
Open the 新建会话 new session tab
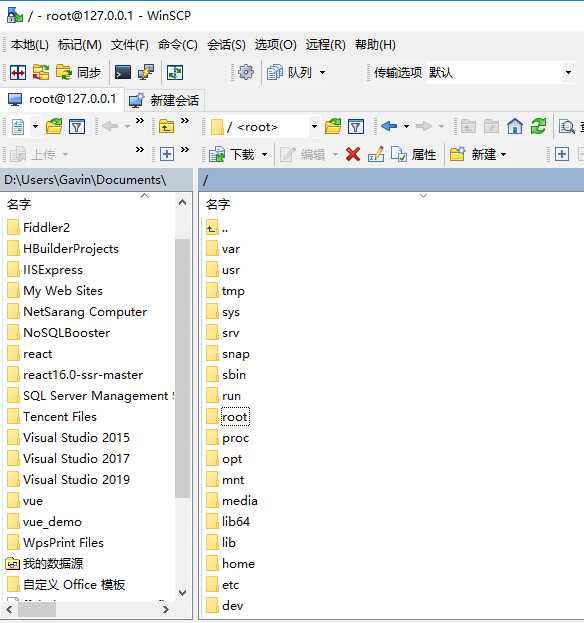point(164,100)
